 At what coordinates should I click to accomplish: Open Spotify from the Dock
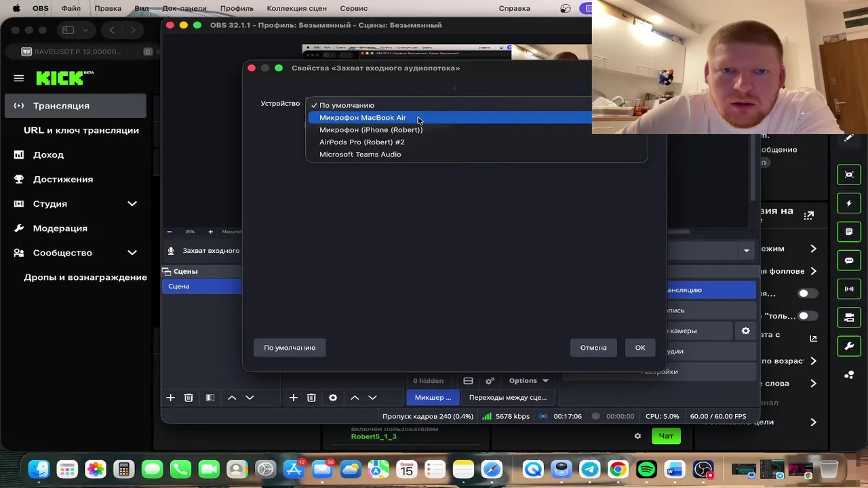[646, 469]
